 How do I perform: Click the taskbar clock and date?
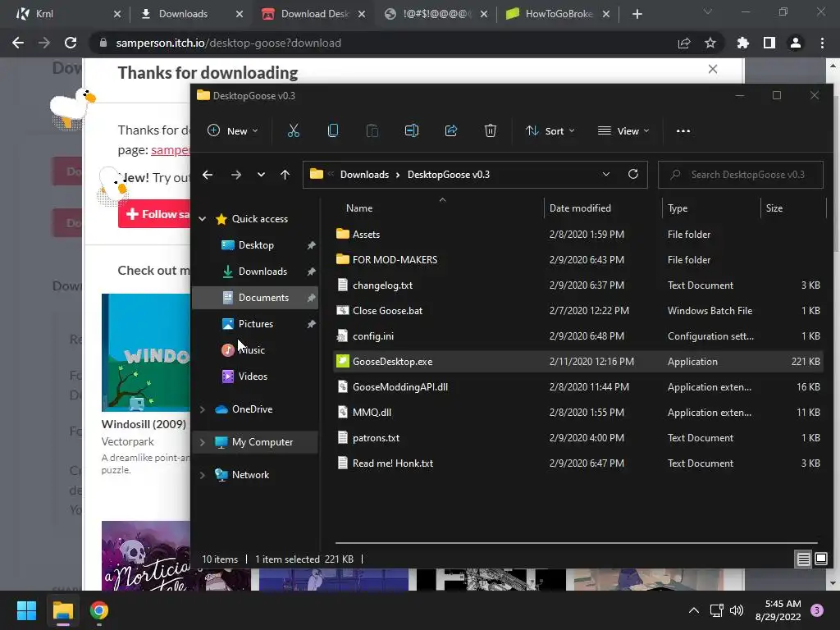tap(778, 610)
